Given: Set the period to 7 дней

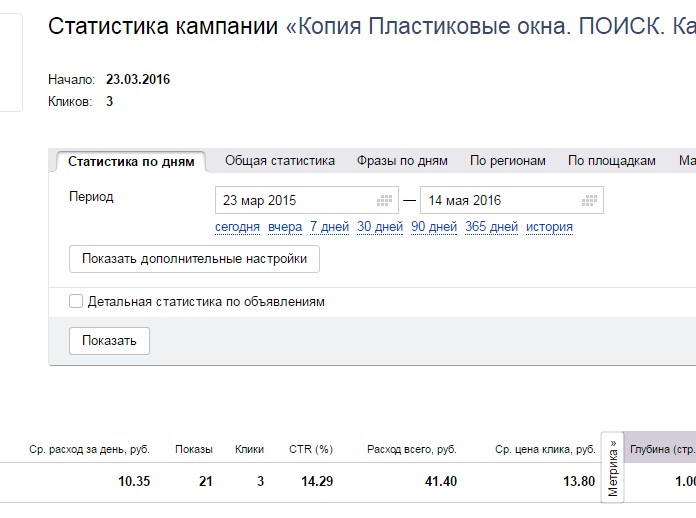Looking at the screenshot, I should coord(329,227).
